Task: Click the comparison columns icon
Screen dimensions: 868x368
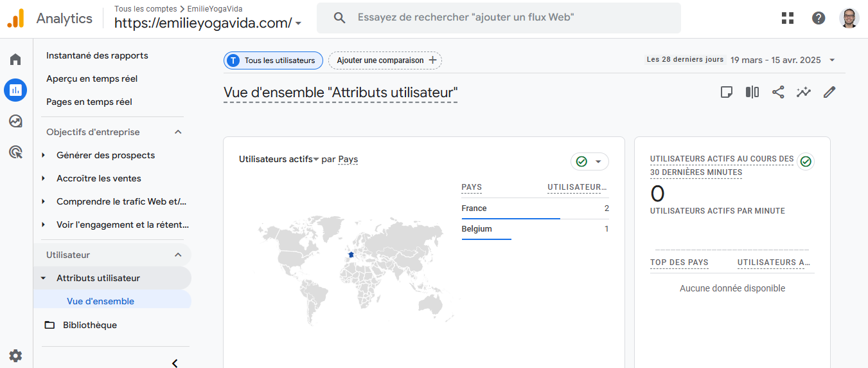Action: (752, 92)
